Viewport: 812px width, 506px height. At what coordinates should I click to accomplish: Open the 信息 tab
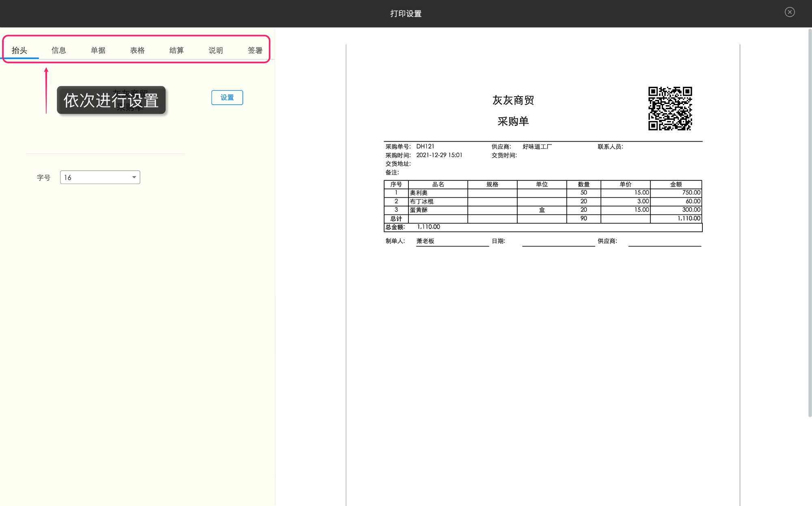(x=58, y=50)
